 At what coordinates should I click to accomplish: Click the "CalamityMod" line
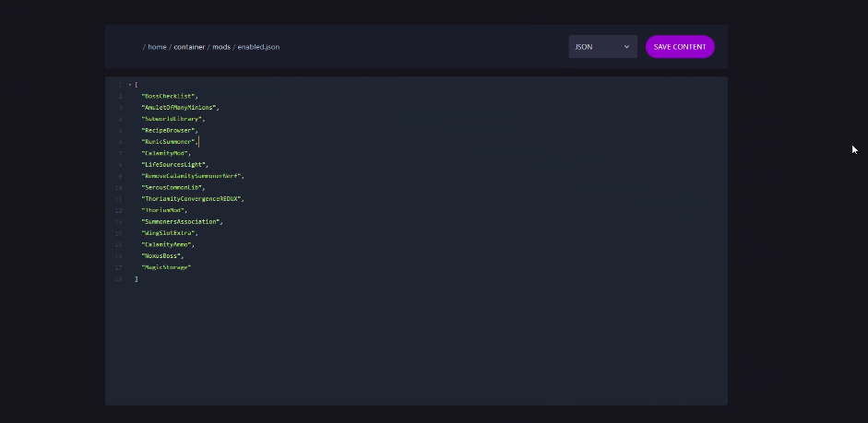click(166, 153)
